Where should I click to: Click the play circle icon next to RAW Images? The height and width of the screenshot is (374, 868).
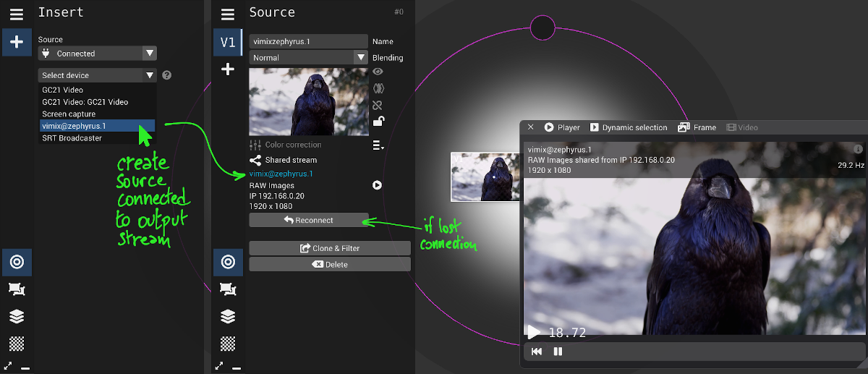378,185
